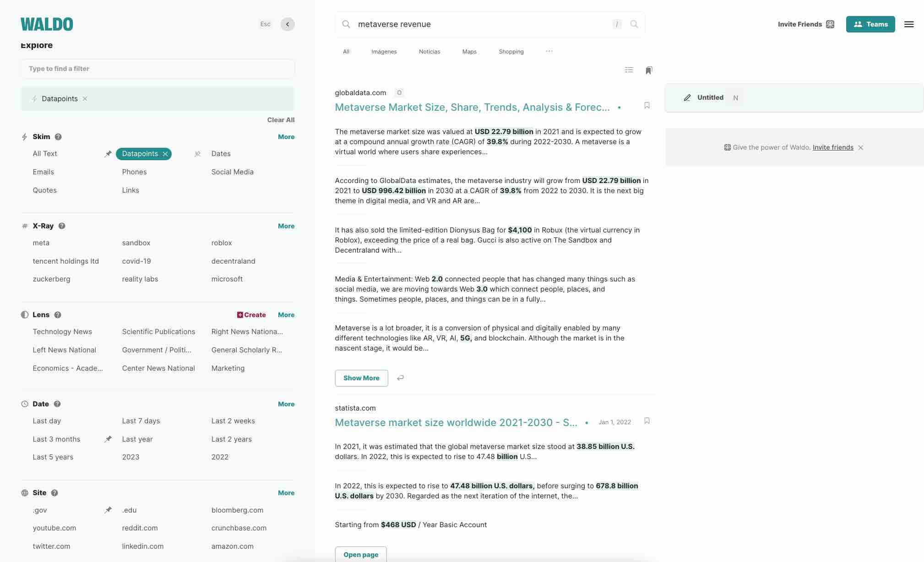
Task: Click the slash shortcut badge in search bar
Action: (617, 24)
